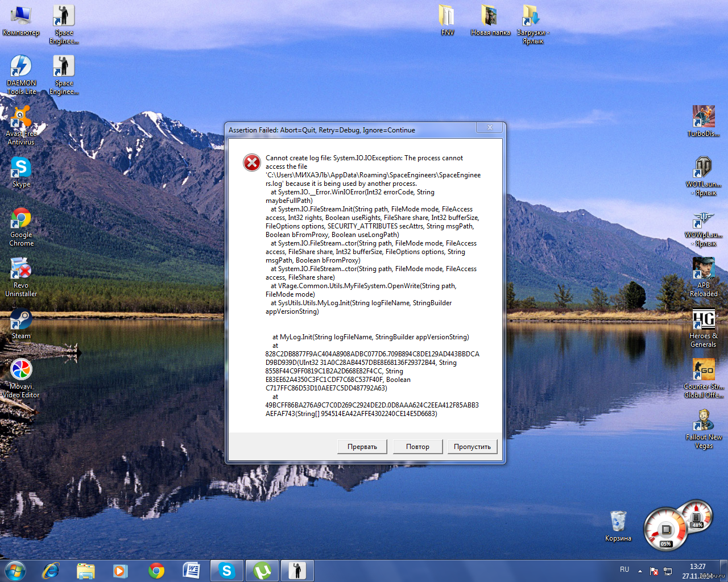Viewport: 728px width, 582px height.
Task: Select the Movavi Video Editor shortcut
Action: coord(21,371)
